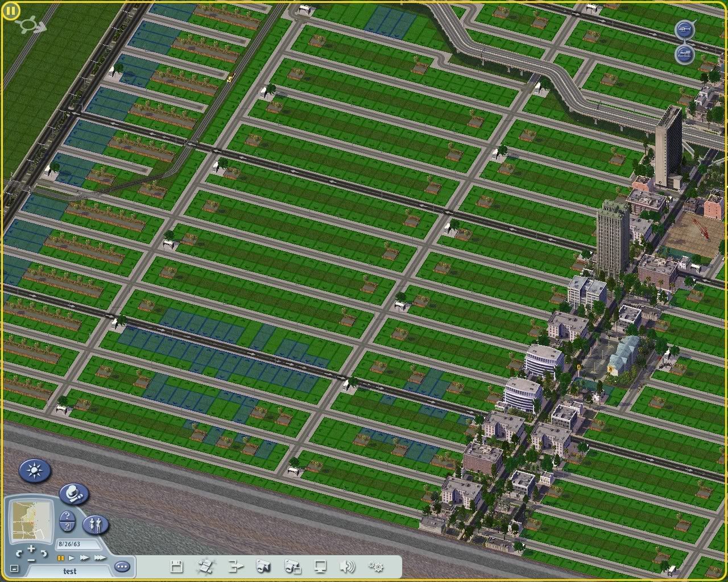
Task: Click the helicopter missions icon
Action: [x=685, y=29]
